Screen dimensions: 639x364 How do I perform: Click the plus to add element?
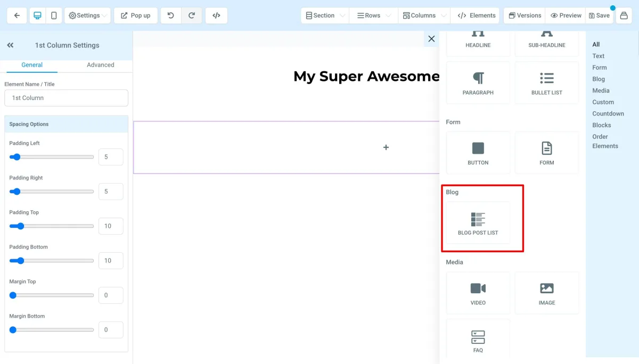386,147
